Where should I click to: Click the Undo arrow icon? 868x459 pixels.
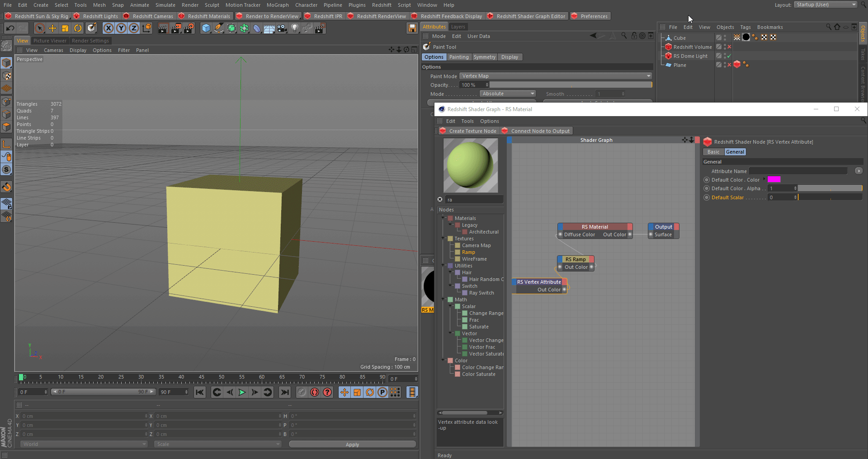click(x=10, y=28)
